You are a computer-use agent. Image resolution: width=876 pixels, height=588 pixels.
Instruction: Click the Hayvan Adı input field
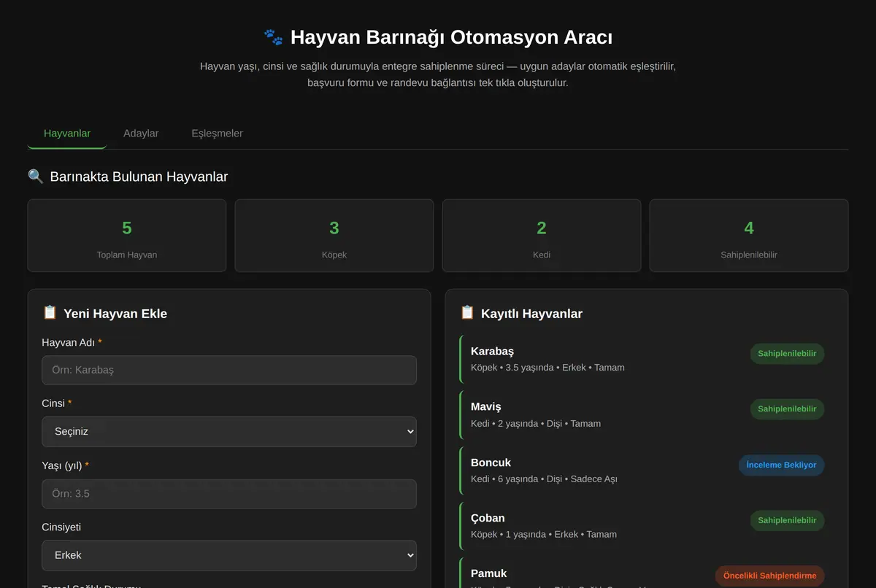(x=229, y=370)
